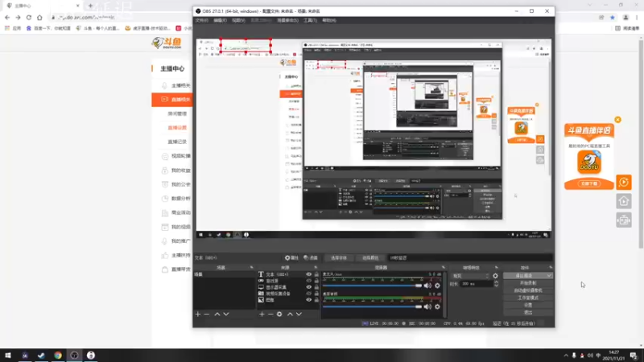Open the Help menu in OBS
This screenshot has height=362, width=644.
coord(329,21)
